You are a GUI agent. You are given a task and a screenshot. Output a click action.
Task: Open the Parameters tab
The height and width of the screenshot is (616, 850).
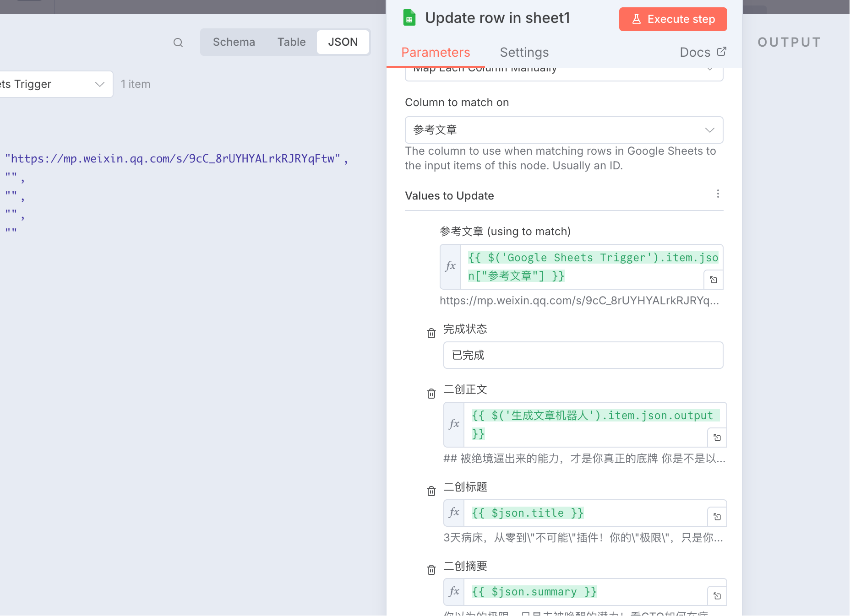436,53
